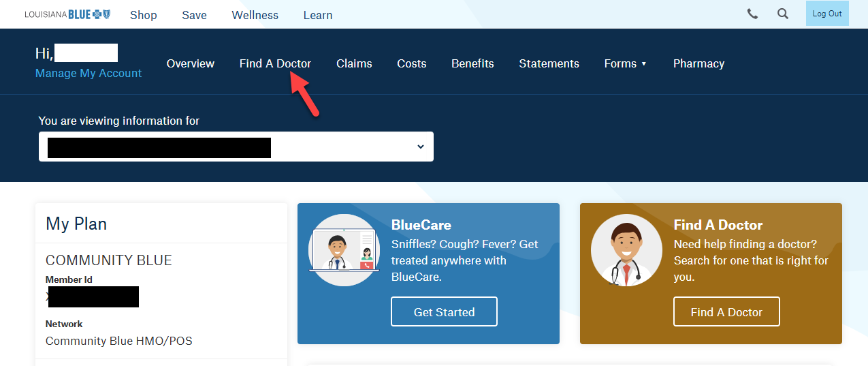This screenshot has height=366, width=868.
Task: Switch to the Overview tab
Action: coord(190,63)
